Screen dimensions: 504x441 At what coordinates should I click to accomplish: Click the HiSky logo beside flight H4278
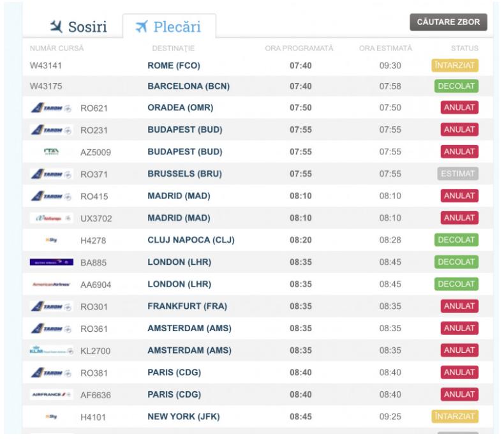coord(51,240)
